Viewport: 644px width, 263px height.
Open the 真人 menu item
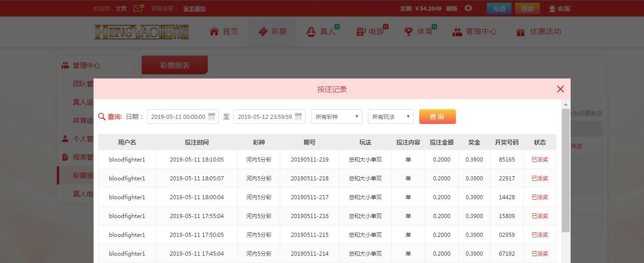point(323,32)
